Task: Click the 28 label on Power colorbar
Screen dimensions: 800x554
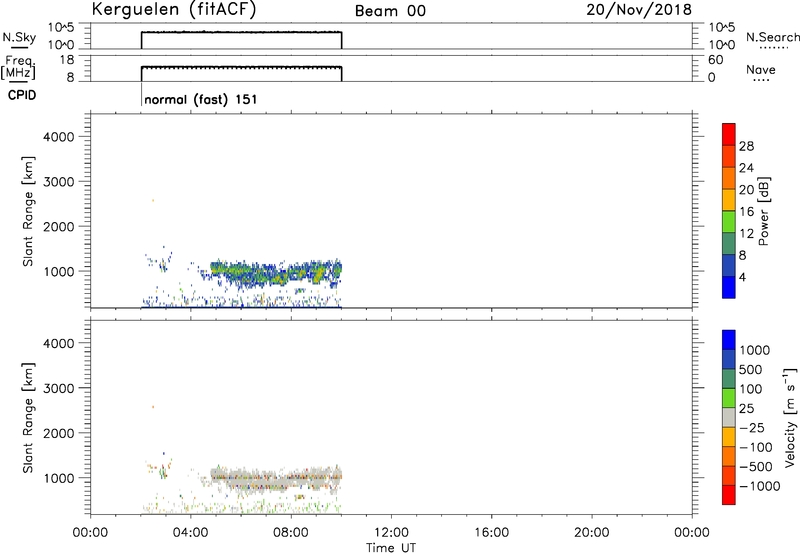Action: click(x=746, y=146)
